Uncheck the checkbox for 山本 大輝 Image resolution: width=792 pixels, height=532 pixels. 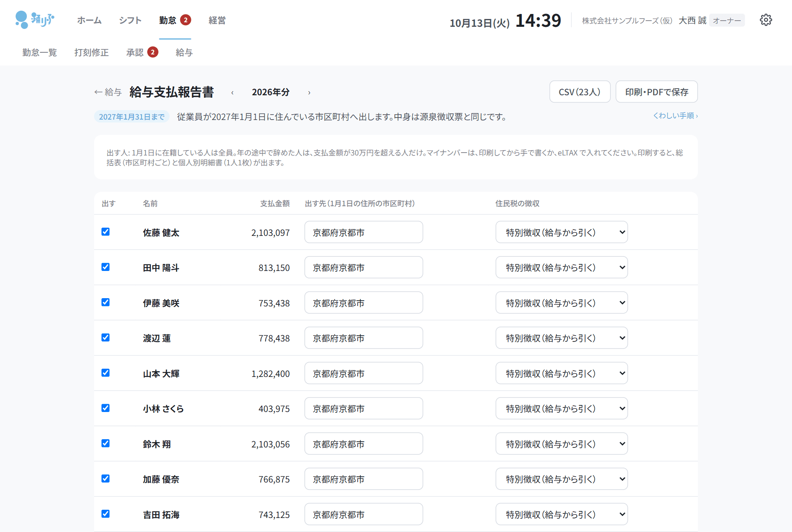coord(106,373)
